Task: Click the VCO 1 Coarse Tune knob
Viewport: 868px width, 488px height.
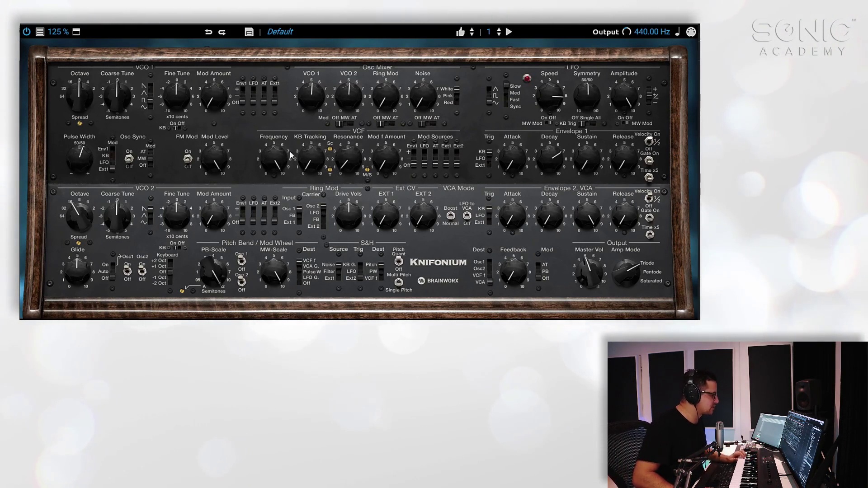Action: pos(117,96)
